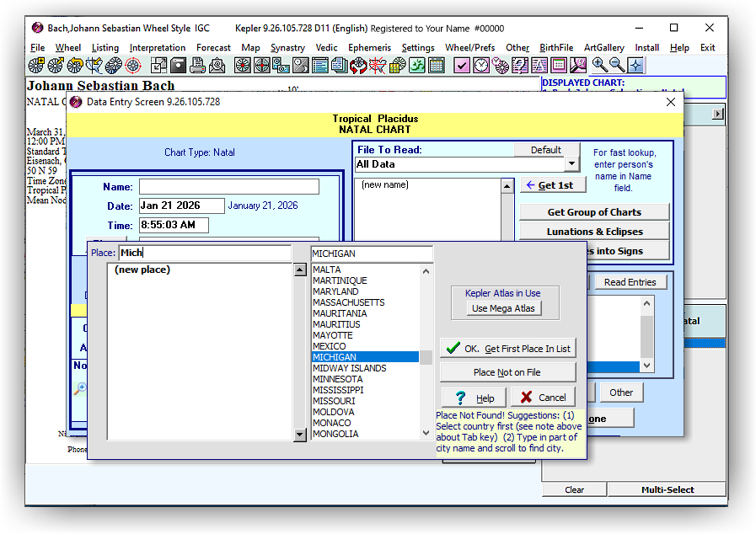This screenshot has width=756, height=534.
Task: Select MINNESOTA from the region list
Action: click(x=337, y=379)
